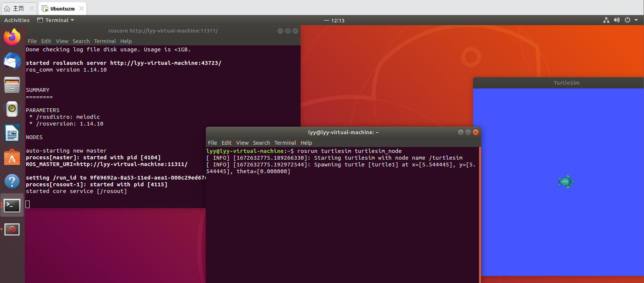Click the turtle in the TurtleSim window
Image resolution: width=644 pixels, height=283 pixels.
tap(566, 182)
